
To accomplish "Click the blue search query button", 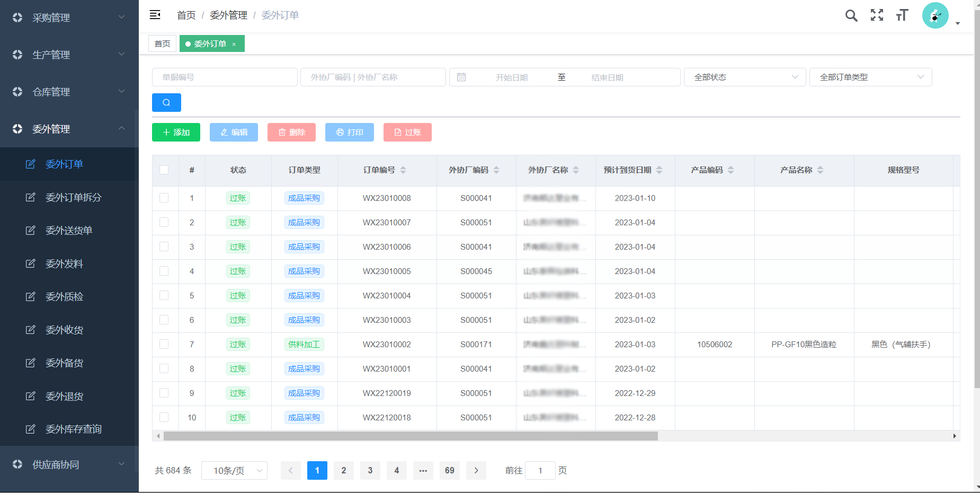I will [166, 103].
